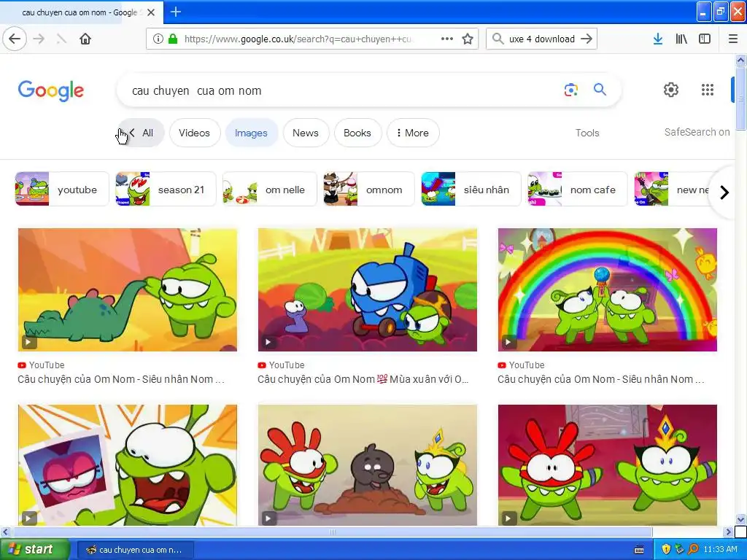Screen dimensions: 747x560
Task: Click the taskbar clock 11:33 AM
Action: tap(720, 549)
